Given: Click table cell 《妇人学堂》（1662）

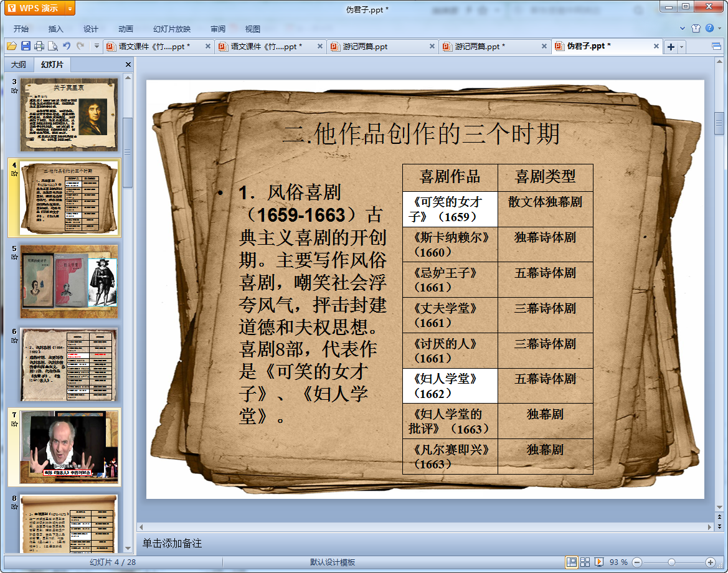Looking at the screenshot, I should (450, 386).
